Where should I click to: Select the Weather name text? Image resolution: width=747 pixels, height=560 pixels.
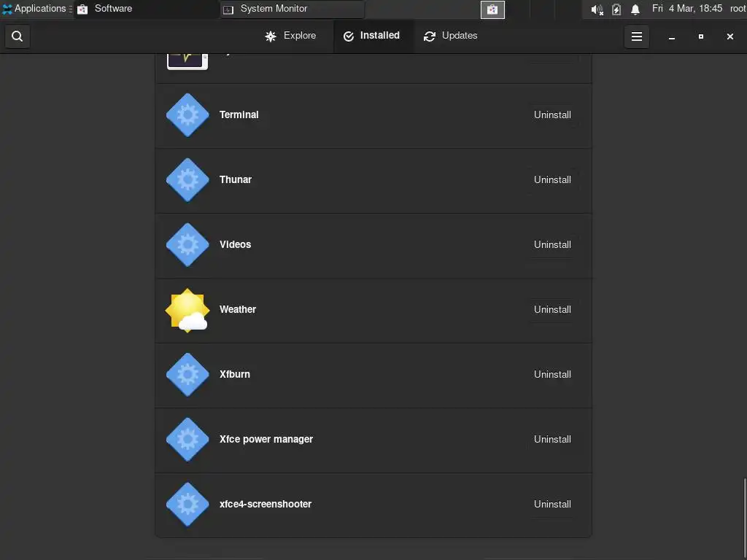tap(238, 309)
